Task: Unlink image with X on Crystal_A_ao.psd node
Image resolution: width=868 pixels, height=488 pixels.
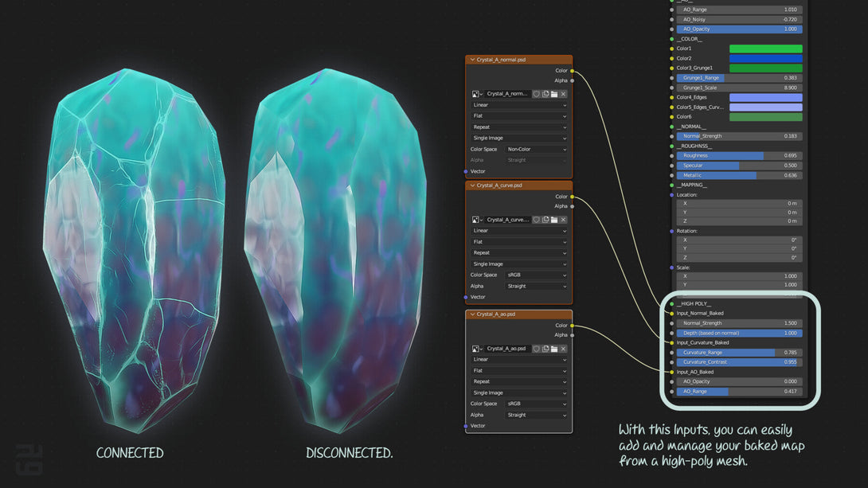Action: point(563,349)
